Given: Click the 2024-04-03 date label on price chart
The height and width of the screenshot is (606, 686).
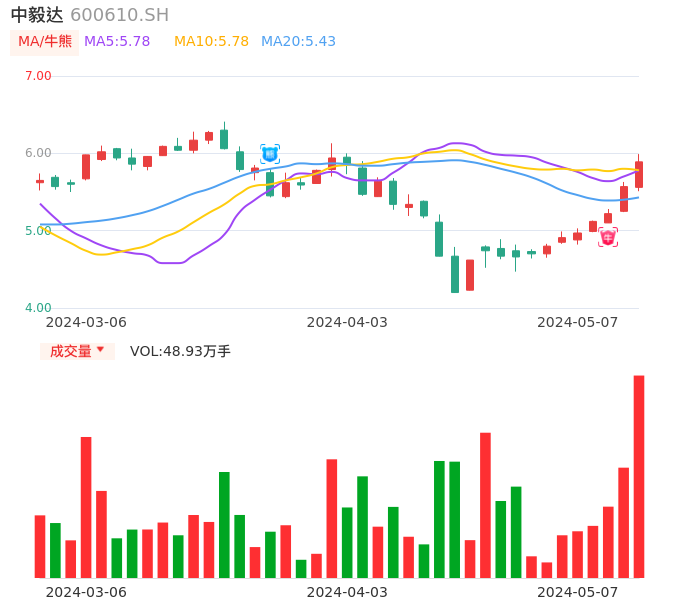Looking at the screenshot, I should (346, 322).
